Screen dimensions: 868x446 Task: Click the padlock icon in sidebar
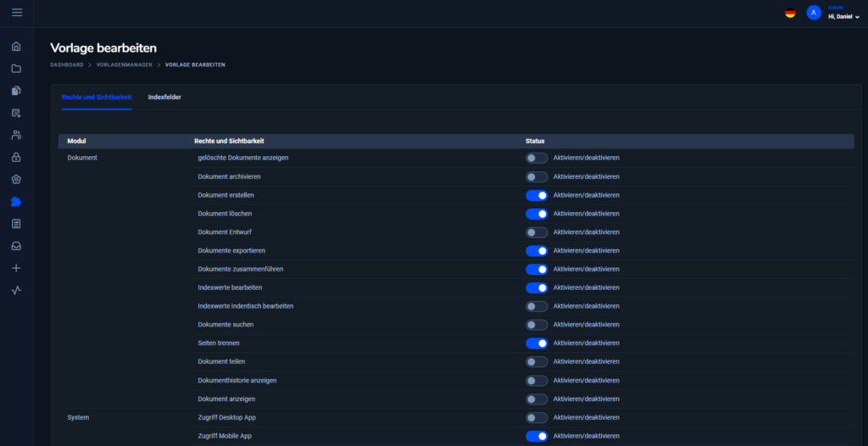(x=16, y=158)
